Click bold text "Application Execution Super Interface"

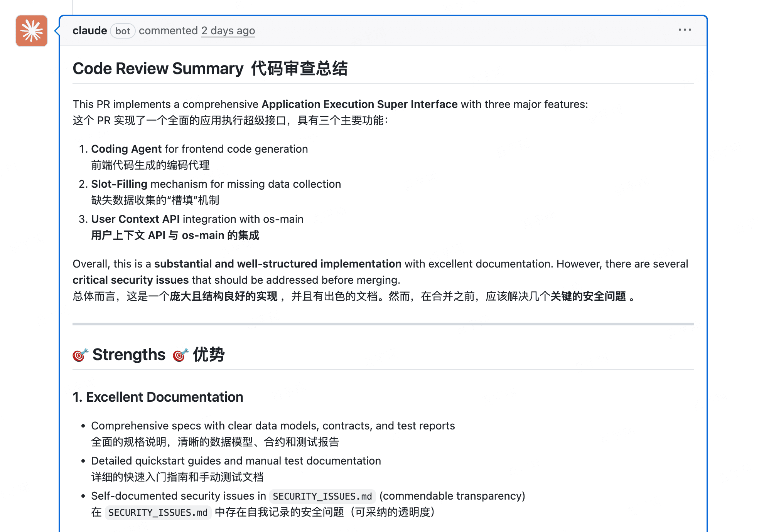tap(359, 104)
